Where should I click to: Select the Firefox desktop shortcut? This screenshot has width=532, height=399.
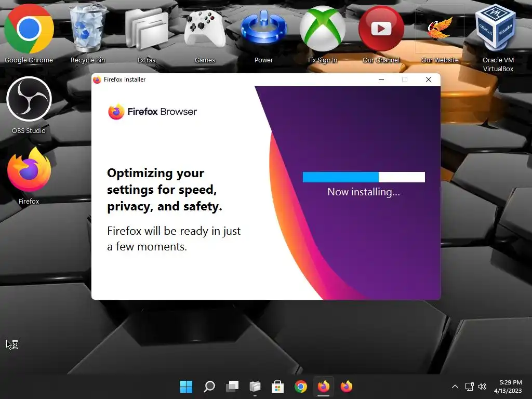point(29,176)
